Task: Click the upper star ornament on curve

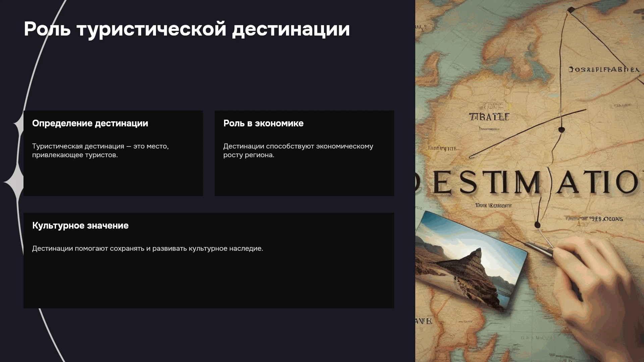Action: pyautogui.click(x=18, y=124)
